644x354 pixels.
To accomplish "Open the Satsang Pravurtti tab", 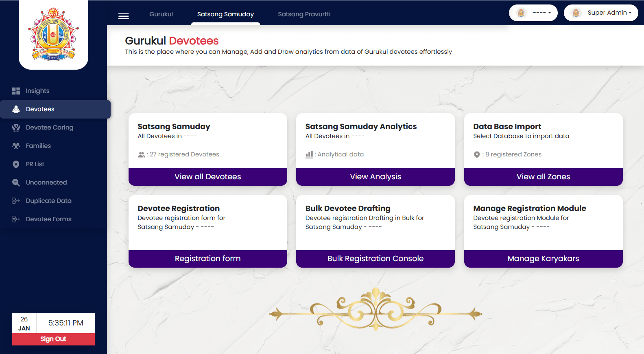I will [304, 14].
